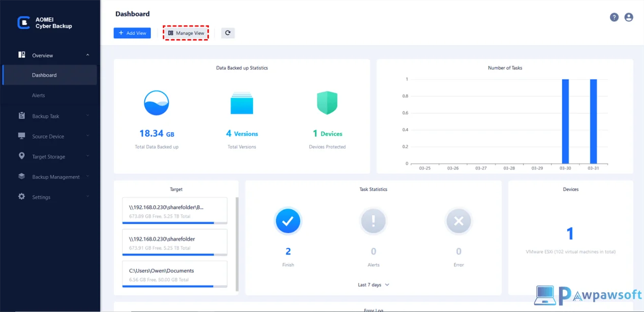Select the \\192.168.0.230\sharefolder\B... target card
Viewport: 644px width, 312px height.
pos(174,211)
